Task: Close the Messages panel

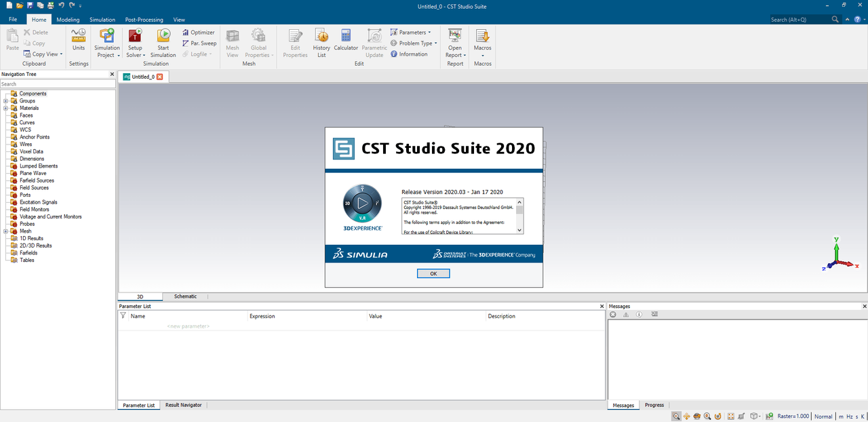Action: pos(864,306)
